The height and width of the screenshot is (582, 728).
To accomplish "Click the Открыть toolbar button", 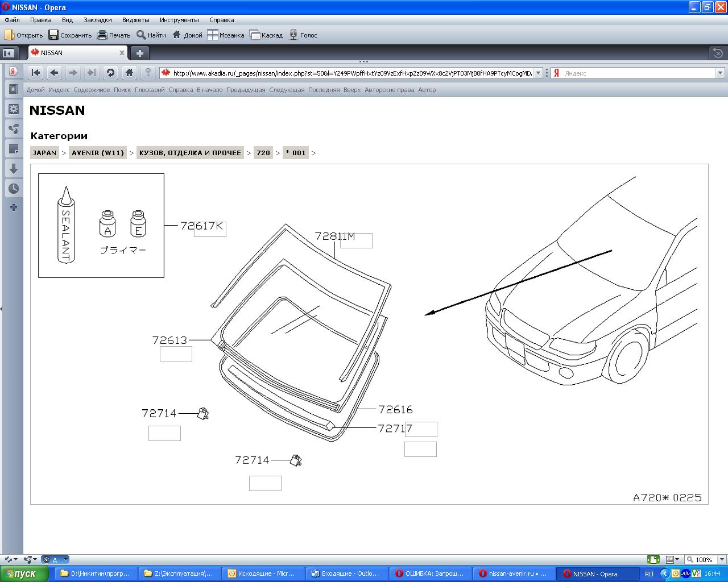I will [x=24, y=35].
